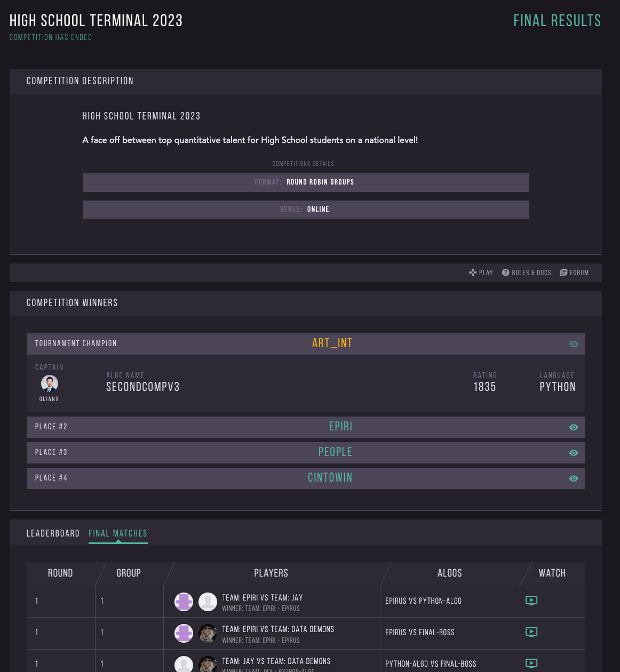The width and height of the screenshot is (620, 672).
Task: Click the Final Results heading
Action: point(557,21)
